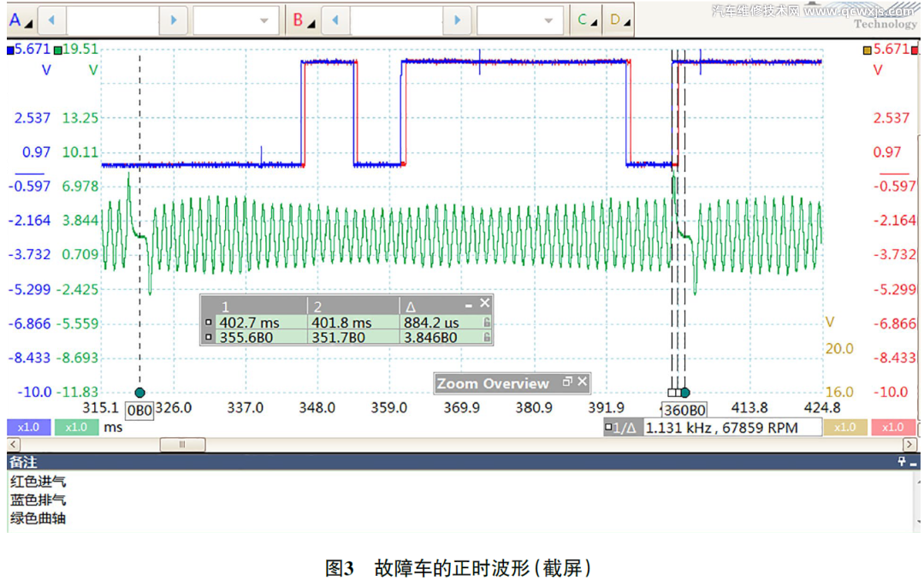924x586 pixels.
Task: Click Channel B range increase arrow
Action: pos(459,19)
